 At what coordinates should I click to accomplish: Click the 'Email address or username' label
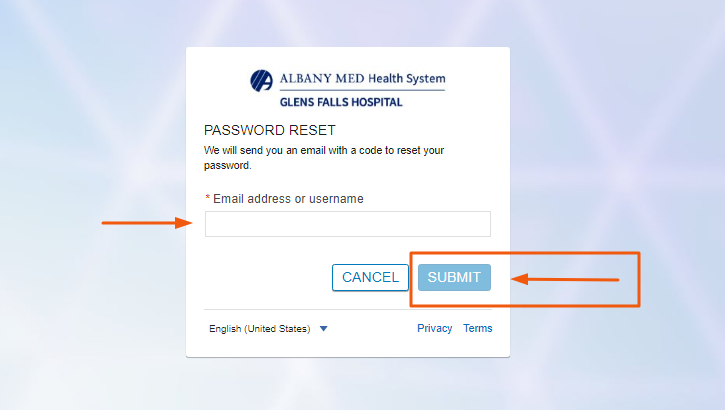[288, 199]
